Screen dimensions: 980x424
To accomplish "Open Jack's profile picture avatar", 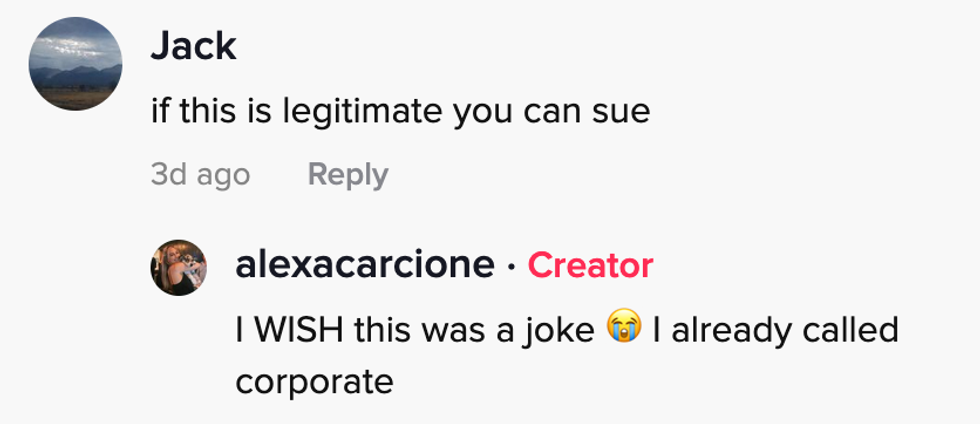I will point(75,64).
